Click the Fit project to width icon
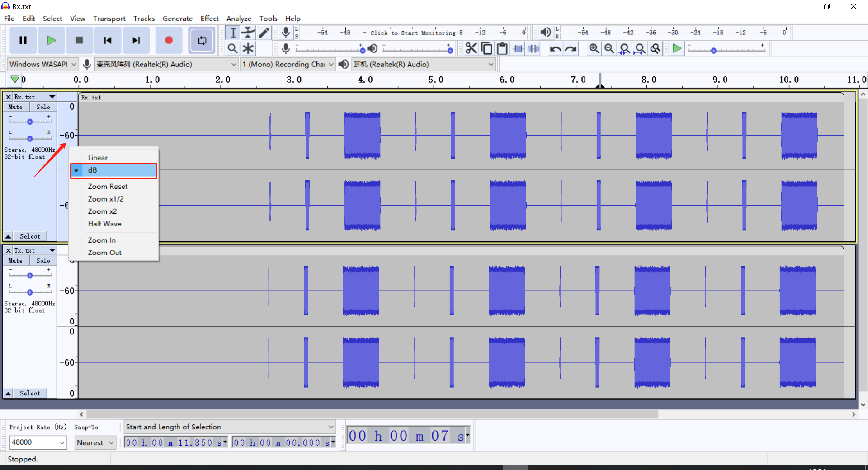This screenshot has width=868, height=470. click(640, 48)
